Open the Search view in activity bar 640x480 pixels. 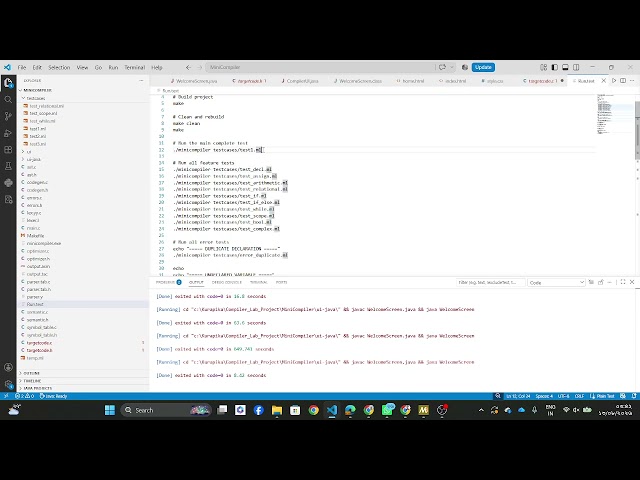click(8, 99)
